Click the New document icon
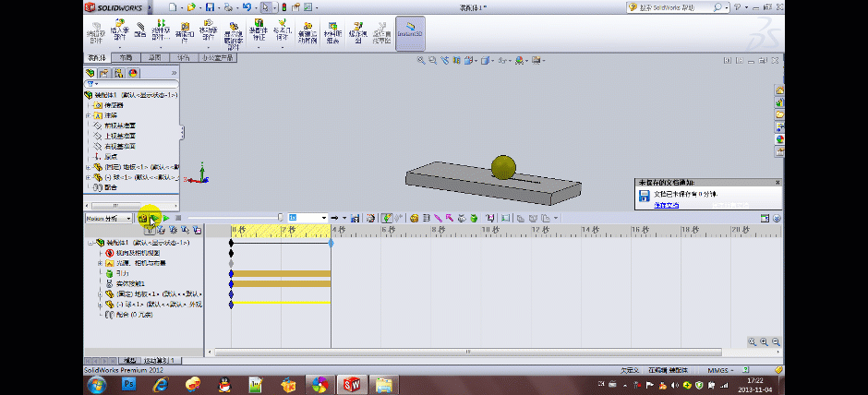This screenshot has width=868, height=395. 173,7
